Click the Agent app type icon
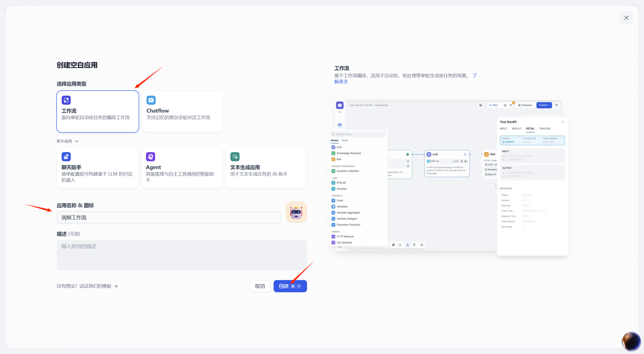This screenshot has height=354, width=644. pyautogui.click(x=151, y=157)
